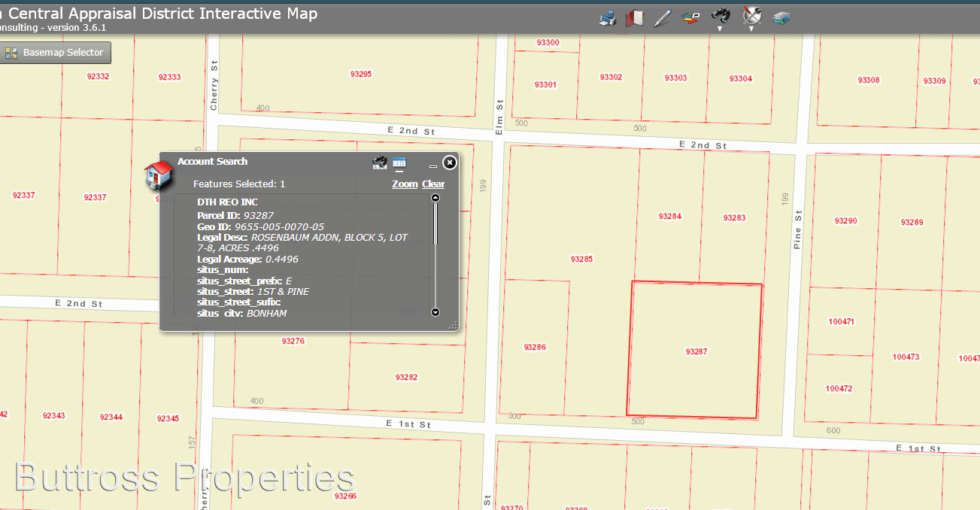Viewport: 980px width, 510px height.
Task: Select parcel 92345 on the map
Action: click(x=168, y=418)
